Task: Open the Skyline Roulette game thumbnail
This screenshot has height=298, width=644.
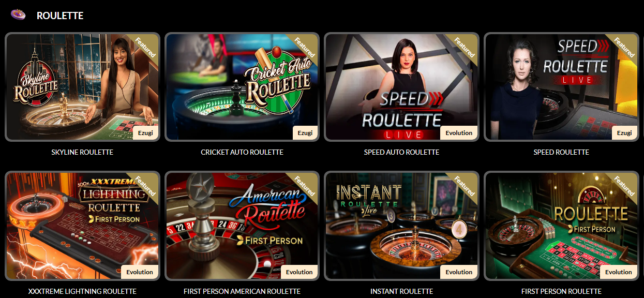Action: [x=82, y=87]
